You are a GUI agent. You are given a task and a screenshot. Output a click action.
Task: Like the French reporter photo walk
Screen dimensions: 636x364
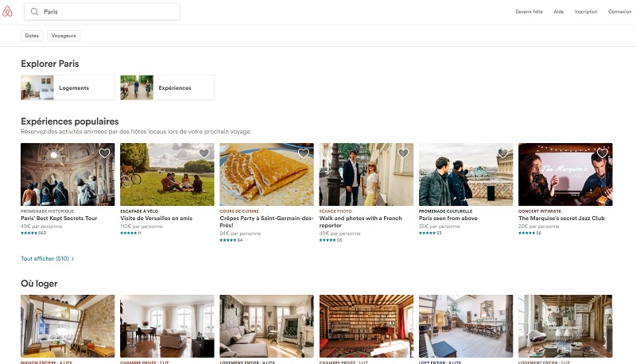[x=403, y=153]
